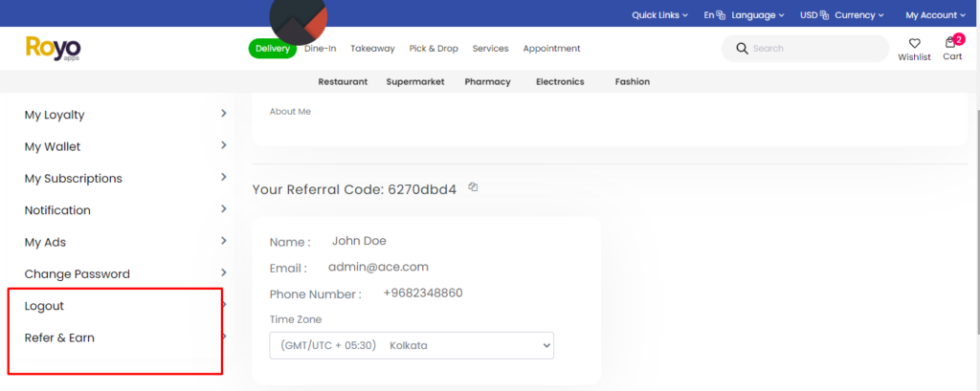Expand the Quick Links dropdown

[x=659, y=15]
